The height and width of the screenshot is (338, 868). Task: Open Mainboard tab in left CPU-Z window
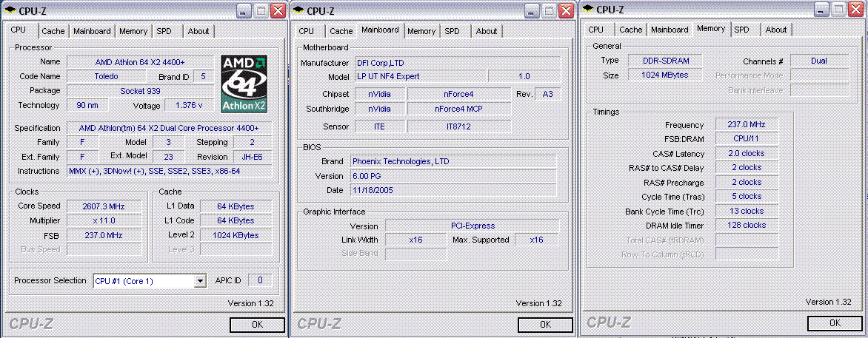coord(92,31)
